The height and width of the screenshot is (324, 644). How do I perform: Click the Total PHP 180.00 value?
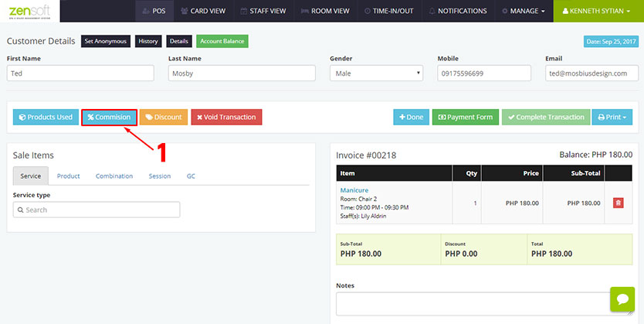point(551,254)
